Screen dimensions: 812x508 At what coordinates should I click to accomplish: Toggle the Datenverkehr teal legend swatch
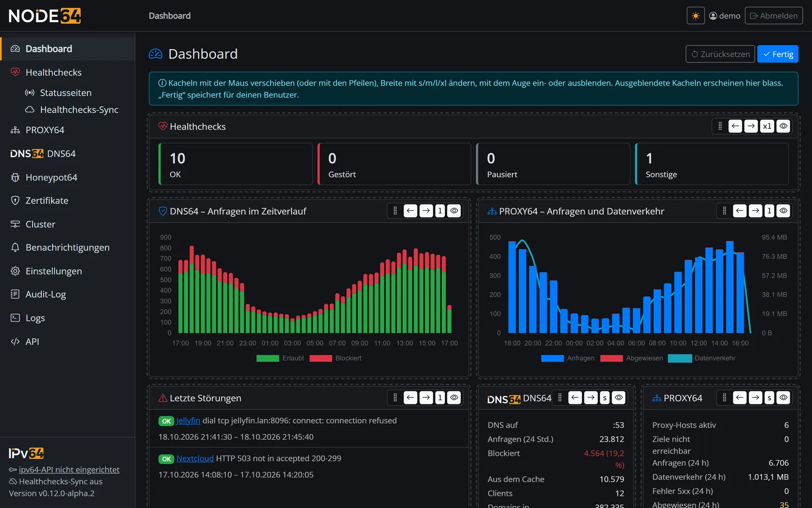[680, 358]
